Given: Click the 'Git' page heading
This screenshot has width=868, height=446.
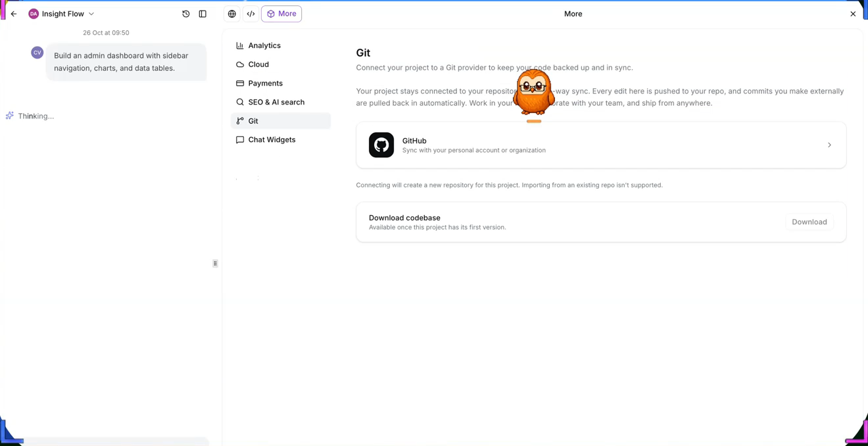Looking at the screenshot, I should 363,53.
